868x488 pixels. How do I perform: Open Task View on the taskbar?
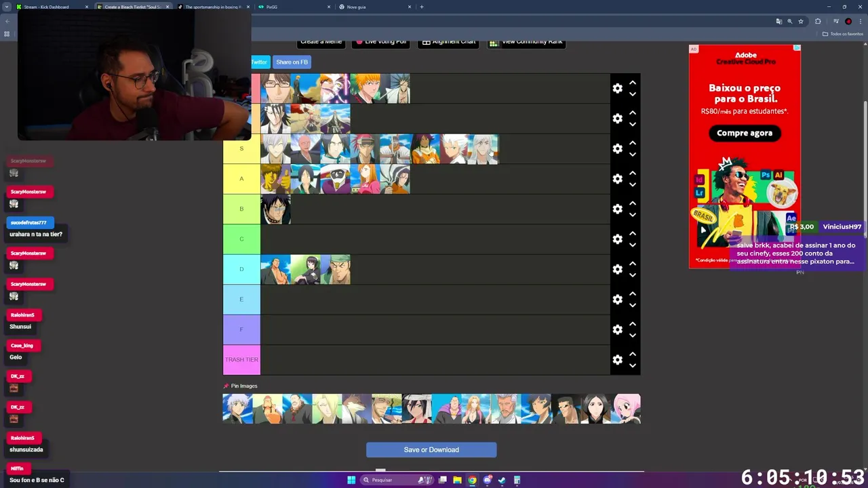(x=443, y=480)
